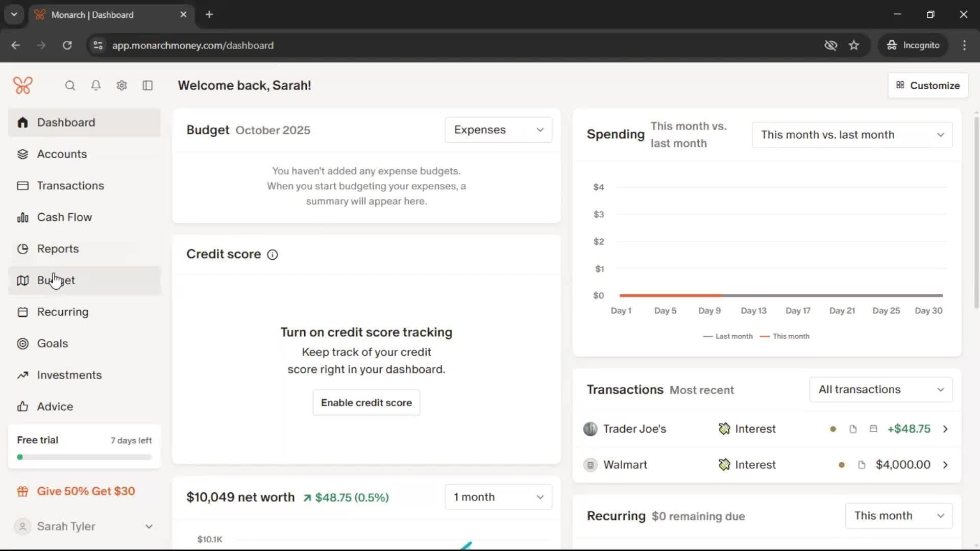Screen dimensions: 980x551
Task: Collapse sidebar with panel icon
Action: 148,85
